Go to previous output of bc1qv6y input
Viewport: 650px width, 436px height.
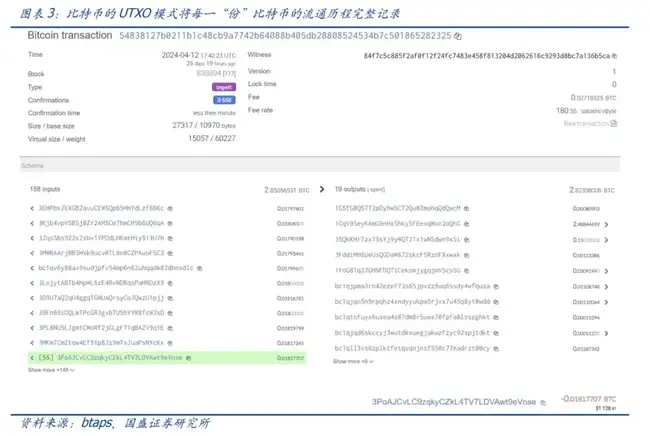[x=32, y=269]
